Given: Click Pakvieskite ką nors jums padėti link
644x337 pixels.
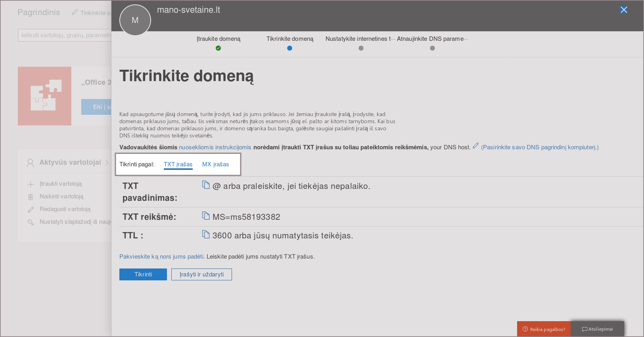Looking at the screenshot, I should pyautogui.click(x=162, y=257).
